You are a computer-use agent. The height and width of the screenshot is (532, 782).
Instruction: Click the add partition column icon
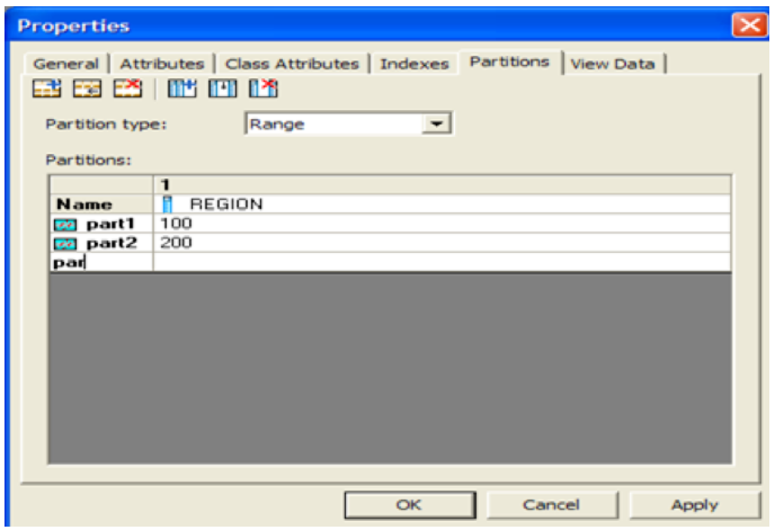point(182,88)
